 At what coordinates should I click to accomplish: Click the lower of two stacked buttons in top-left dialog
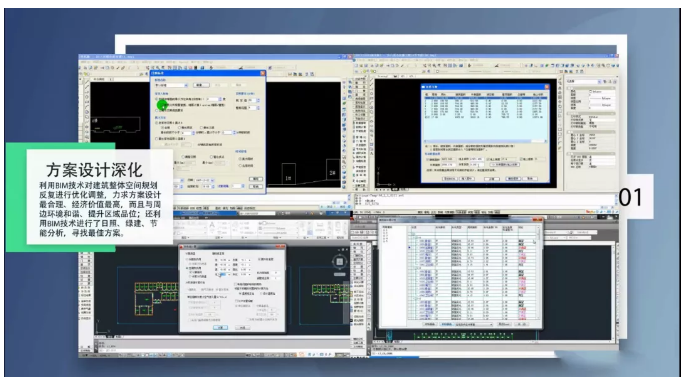(x=256, y=186)
